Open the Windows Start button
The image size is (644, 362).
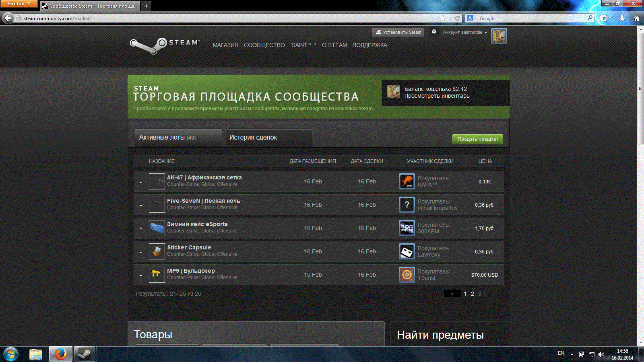pyautogui.click(x=11, y=354)
